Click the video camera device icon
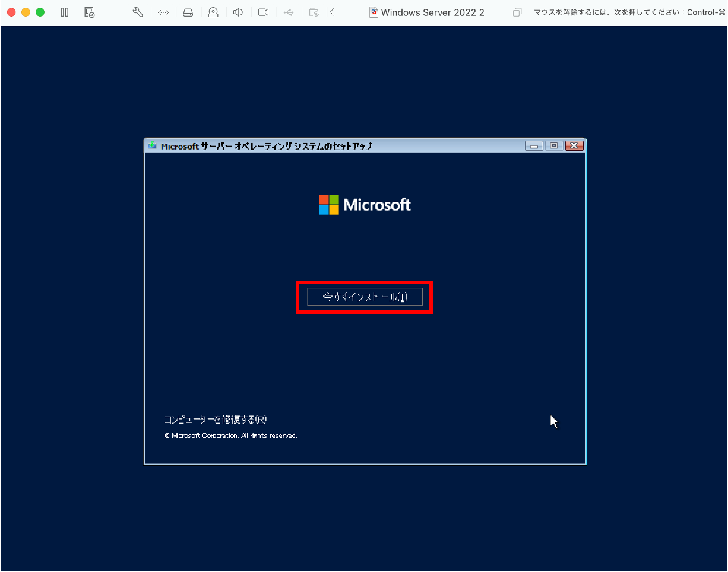Image resolution: width=728 pixels, height=572 pixels. pyautogui.click(x=264, y=12)
